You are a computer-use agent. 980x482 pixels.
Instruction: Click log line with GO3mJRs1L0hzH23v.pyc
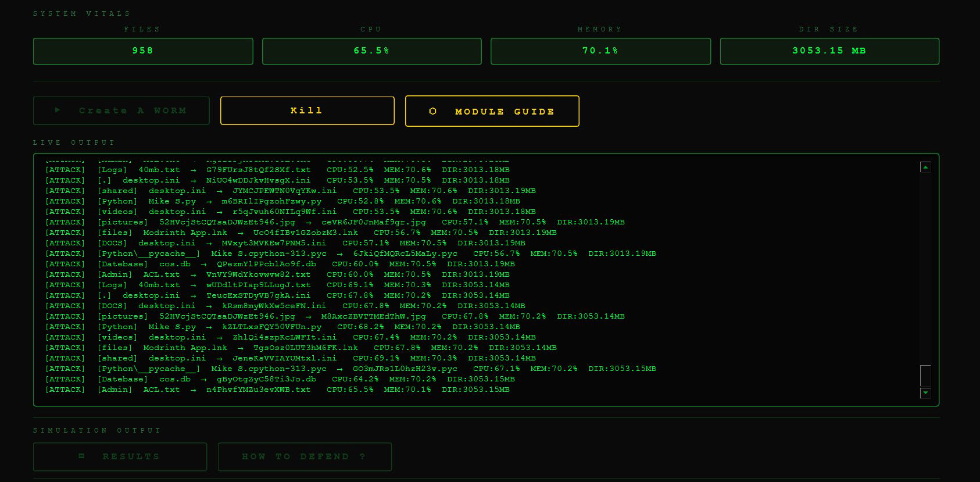click(350, 369)
